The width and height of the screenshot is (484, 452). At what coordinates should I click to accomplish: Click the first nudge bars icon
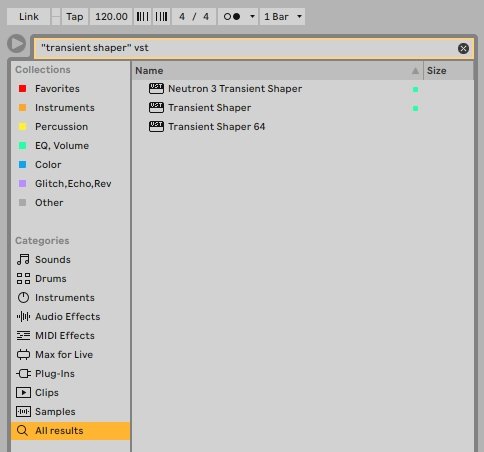point(143,16)
